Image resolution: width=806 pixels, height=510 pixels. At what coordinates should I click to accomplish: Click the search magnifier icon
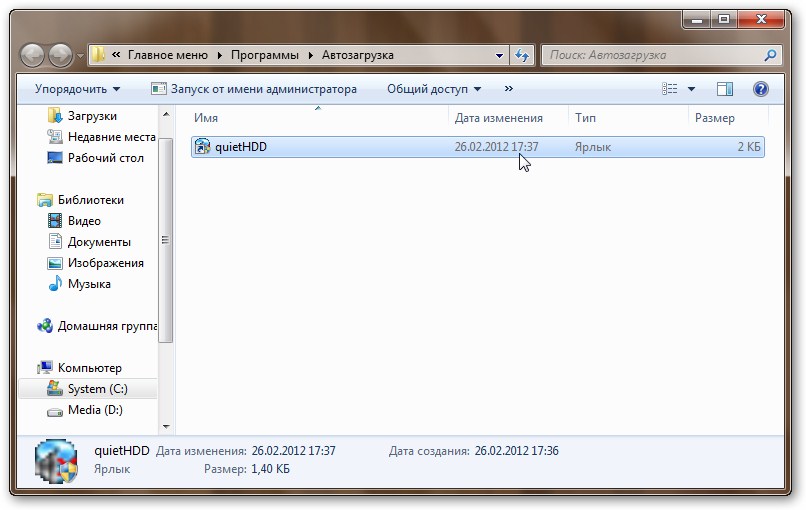pyautogui.click(x=771, y=55)
